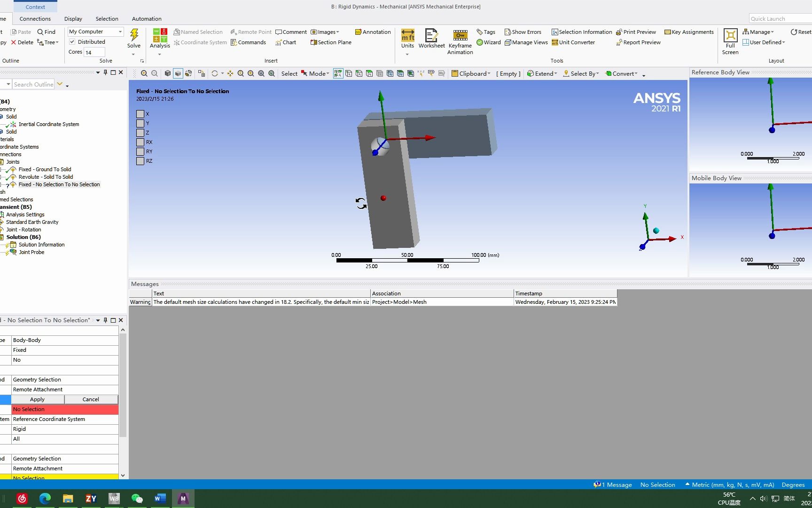Image resolution: width=812 pixels, height=508 pixels.
Task: Open the Display menu tab
Action: tap(73, 19)
